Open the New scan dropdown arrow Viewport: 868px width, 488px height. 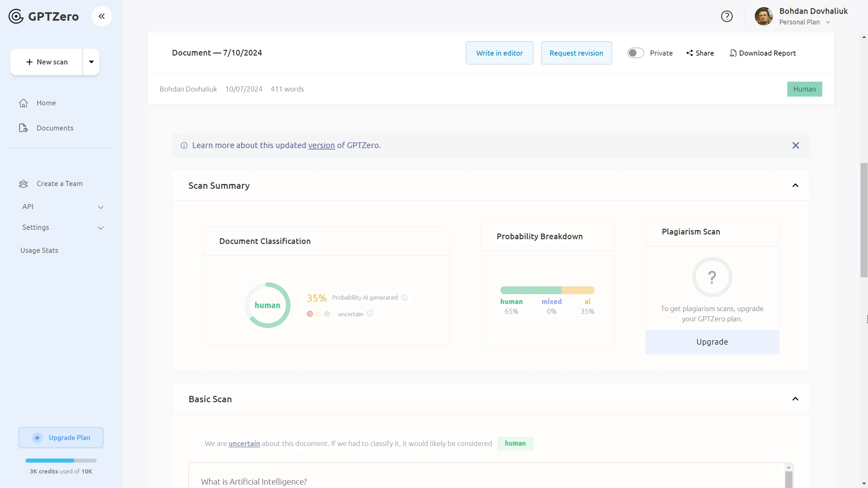click(91, 62)
